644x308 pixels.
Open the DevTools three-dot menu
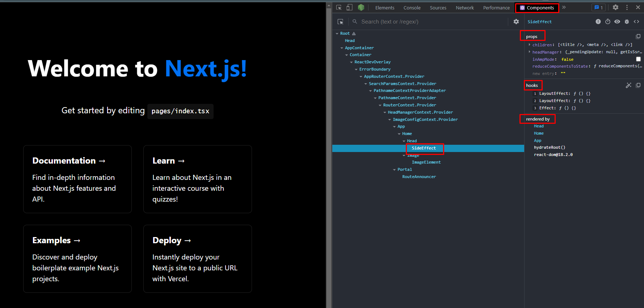(x=627, y=7)
